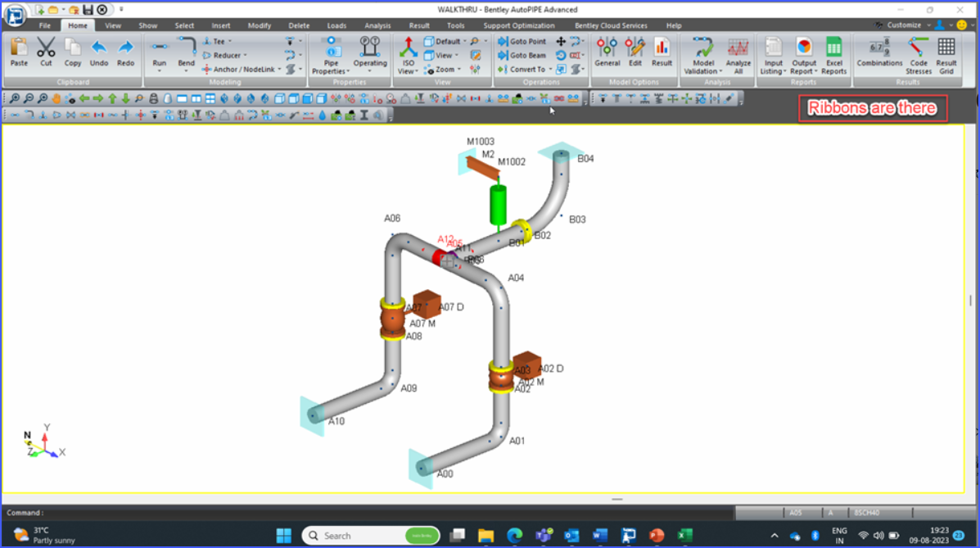This screenshot has width=980, height=548.
Task: Redo the last undone action
Action: click(x=125, y=52)
